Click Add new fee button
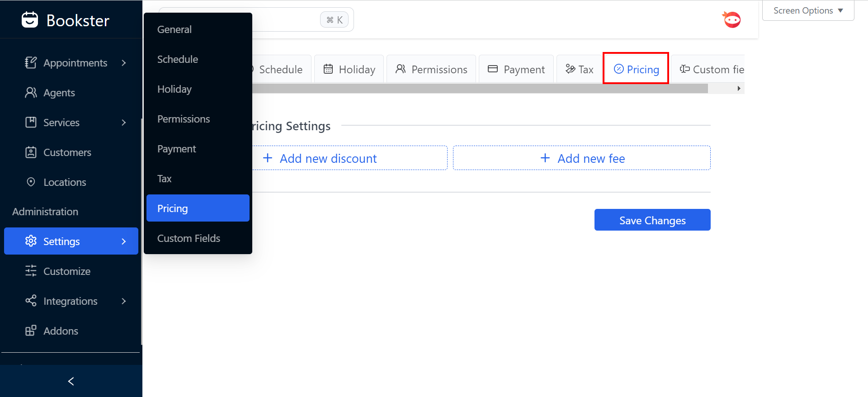This screenshot has width=868, height=397. pyautogui.click(x=581, y=158)
